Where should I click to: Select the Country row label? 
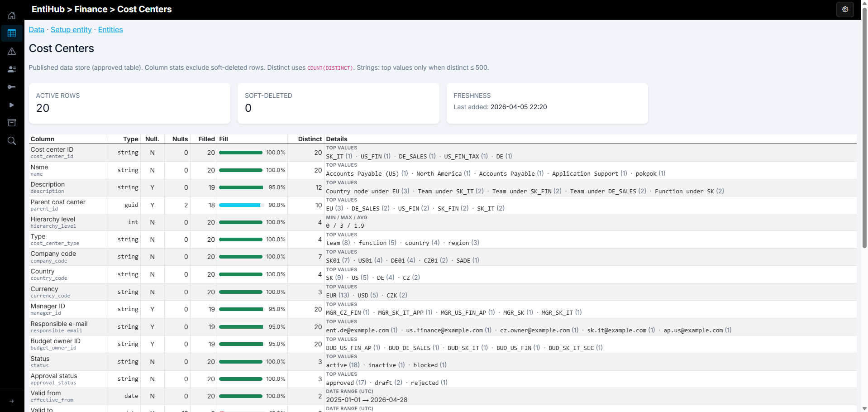tap(43, 271)
